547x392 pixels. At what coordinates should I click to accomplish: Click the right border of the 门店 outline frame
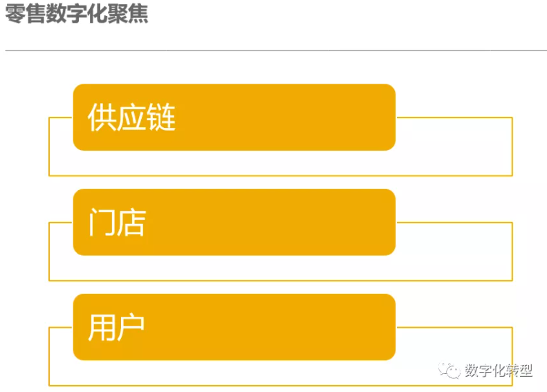[x=512, y=252]
